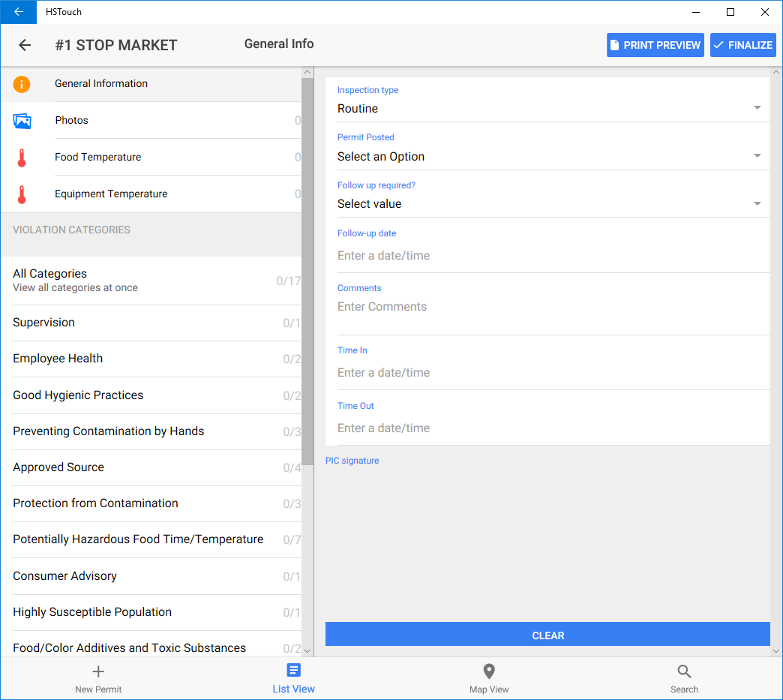
Task: Switch to the Map View tab
Action: 489,678
